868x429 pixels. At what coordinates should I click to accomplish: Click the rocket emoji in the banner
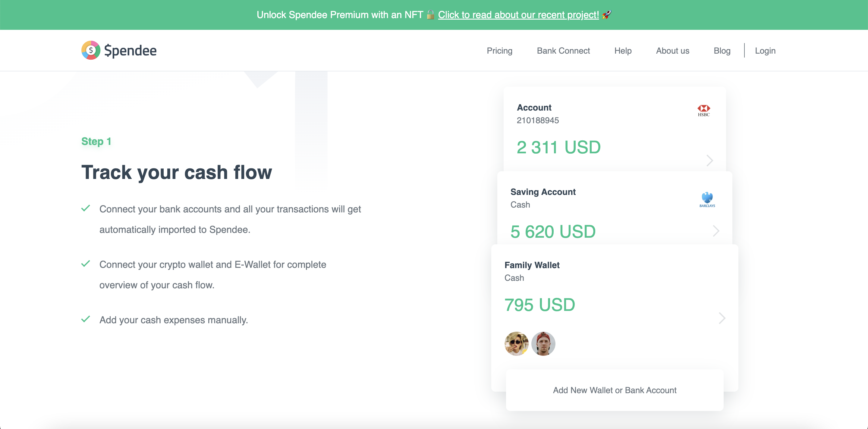tap(606, 15)
